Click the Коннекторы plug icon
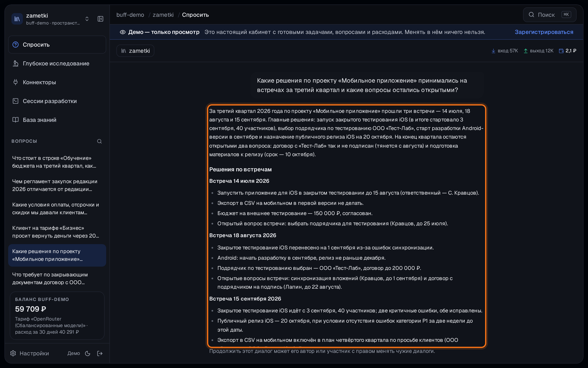This screenshot has width=588, height=368. 16,82
